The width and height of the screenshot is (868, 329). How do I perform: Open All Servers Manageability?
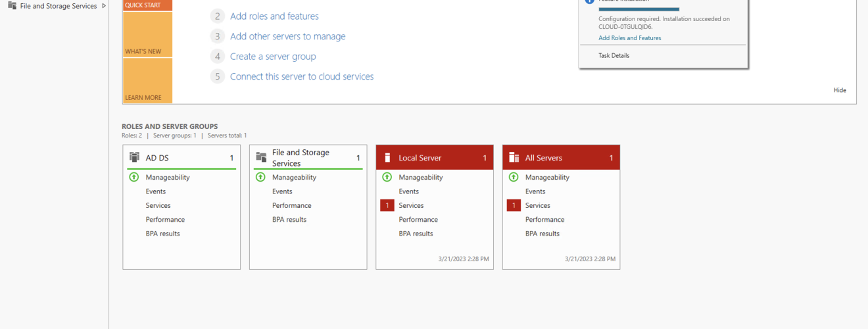[547, 178]
